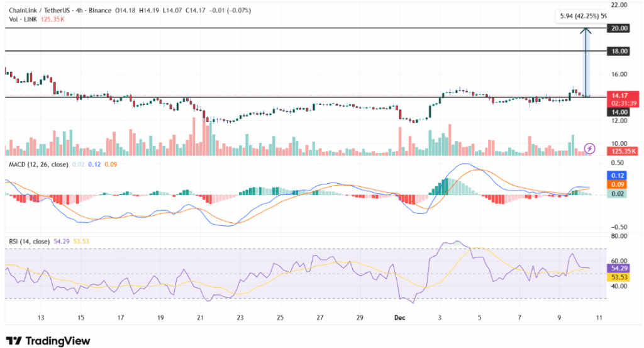
Task: Click the purple lightning bolt icon
Action: (x=589, y=149)
